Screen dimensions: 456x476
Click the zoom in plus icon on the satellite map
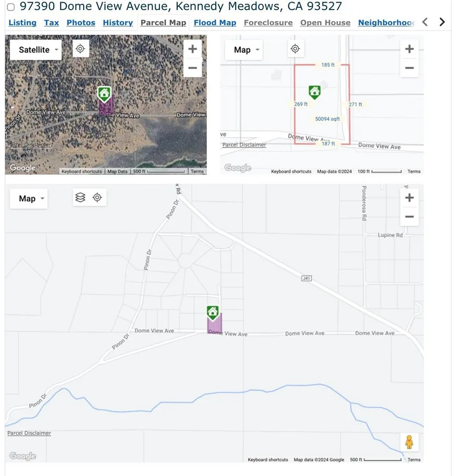coord(192,48)
